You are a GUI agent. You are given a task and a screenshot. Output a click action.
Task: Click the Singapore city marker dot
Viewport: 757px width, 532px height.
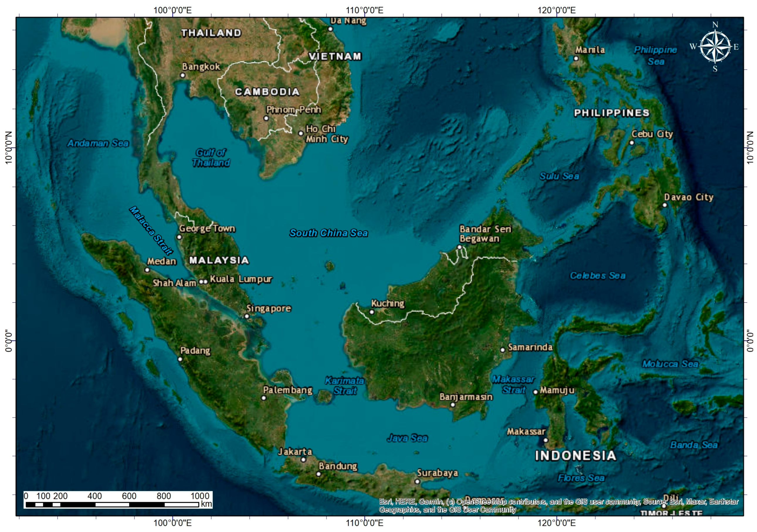tap(247, 316)
